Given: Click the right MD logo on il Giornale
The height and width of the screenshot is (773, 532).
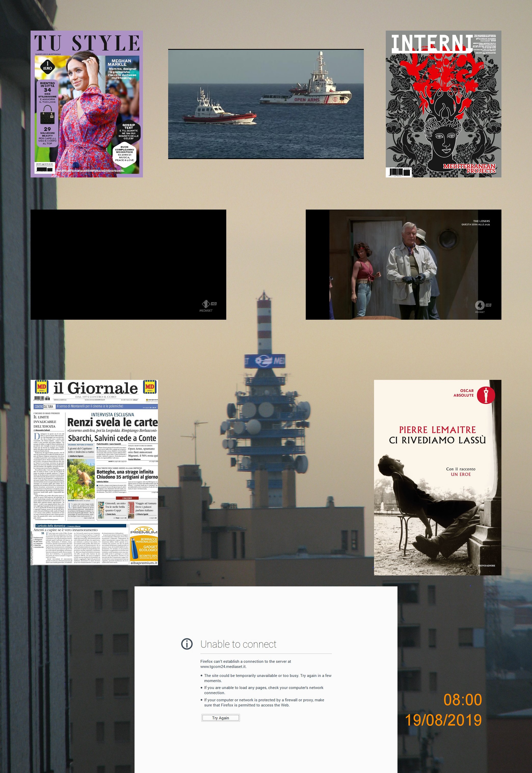Looking at the screenshot, I should 150,387.
